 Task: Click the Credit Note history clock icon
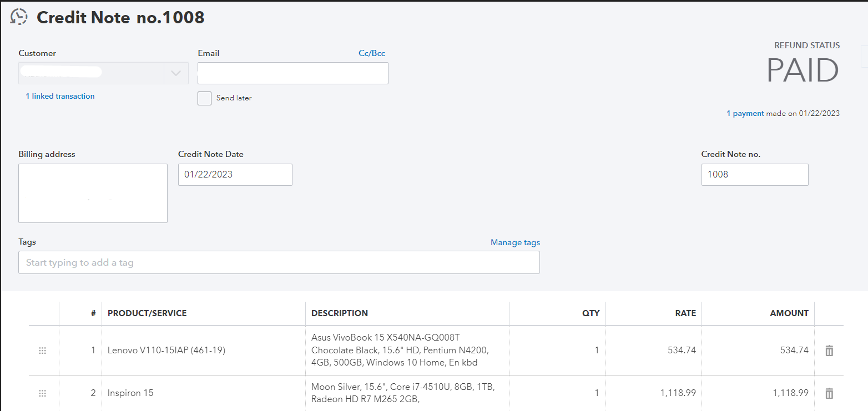[x=19, y=17]
